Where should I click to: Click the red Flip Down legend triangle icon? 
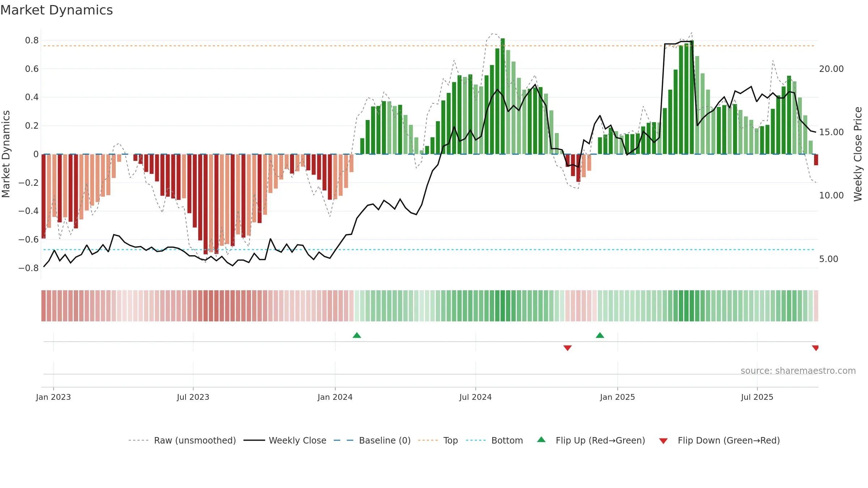click(663, 441)
